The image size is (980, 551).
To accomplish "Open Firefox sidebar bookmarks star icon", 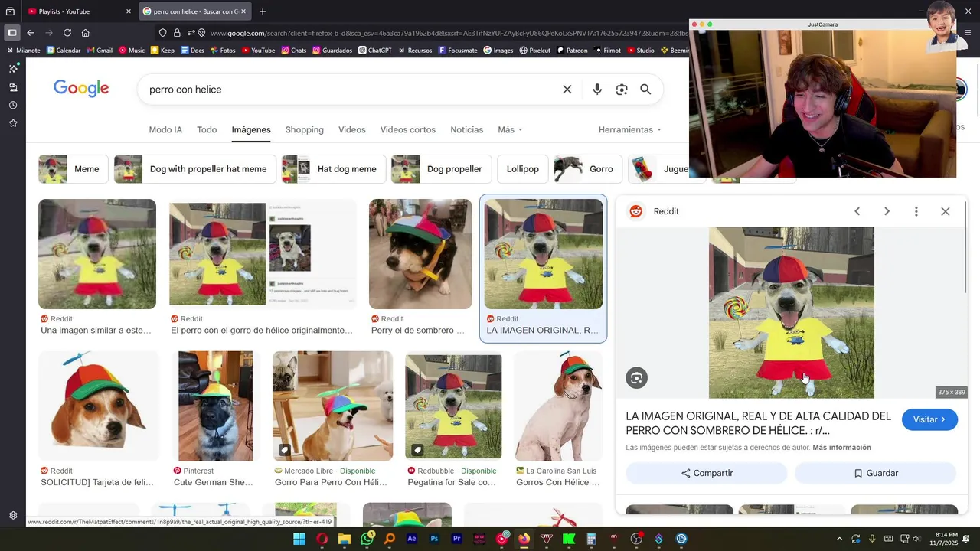I will tap(13, 123).
